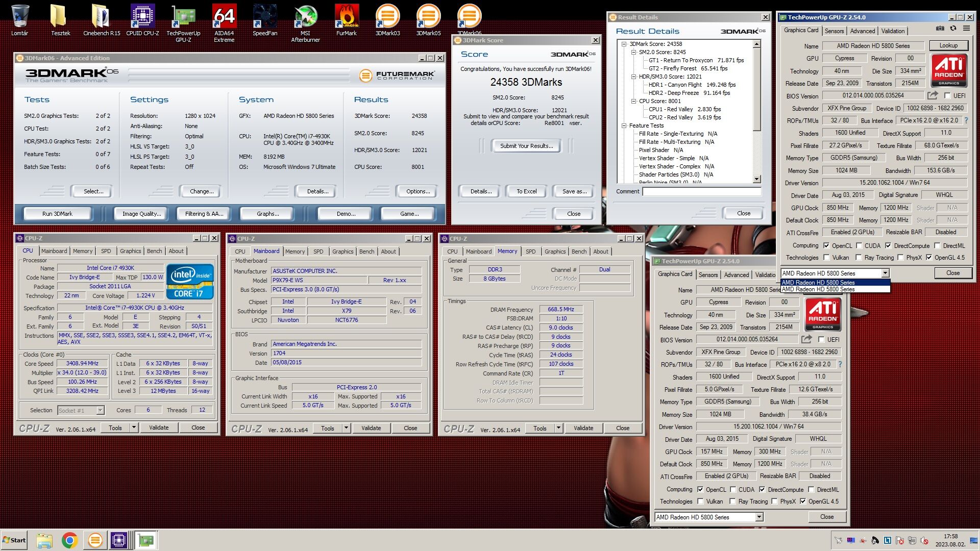This screenshot has width=980, height=551.
Task: Open Chrome from the taskbar
Action: (x=70, y=540)
